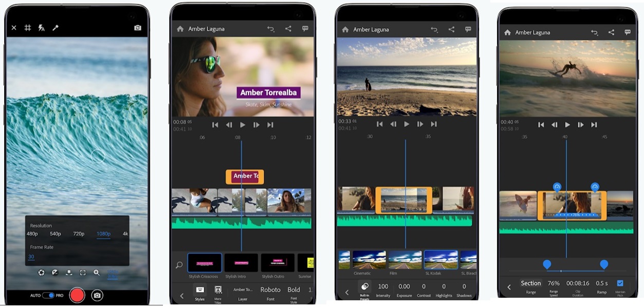Screen dimensions: 644x308
Task: Open the Styles tab in titles panel
Action: click(x=200, y=293)
